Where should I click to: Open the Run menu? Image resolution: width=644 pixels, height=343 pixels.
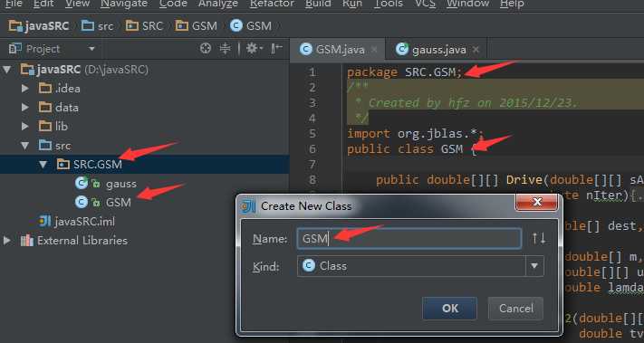coord(352,4)
